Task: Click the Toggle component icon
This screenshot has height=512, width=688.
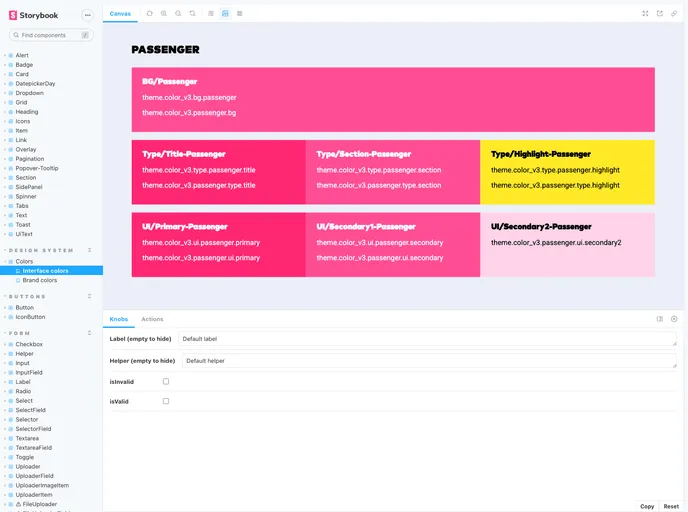Action: pyautogui.click(x=11, y=457)
